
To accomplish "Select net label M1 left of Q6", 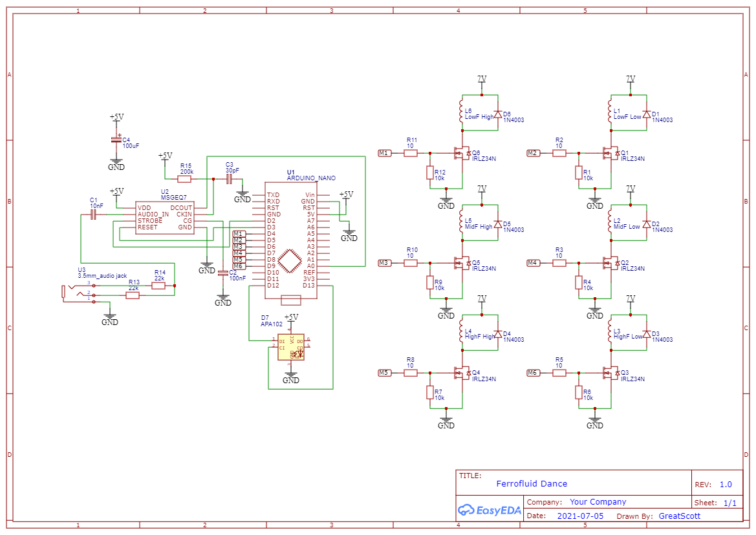I will (x=384, y=153).
